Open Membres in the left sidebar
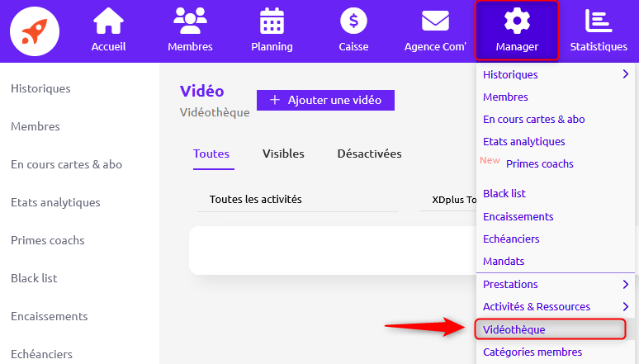 [x=35, y=126]
